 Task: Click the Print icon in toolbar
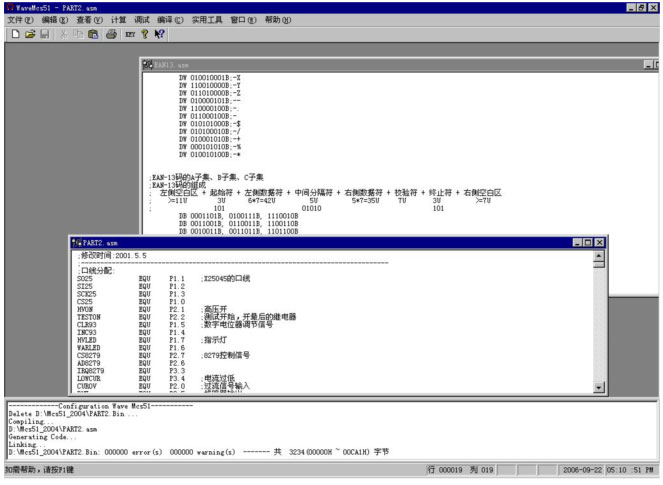(x=111, y=33)
